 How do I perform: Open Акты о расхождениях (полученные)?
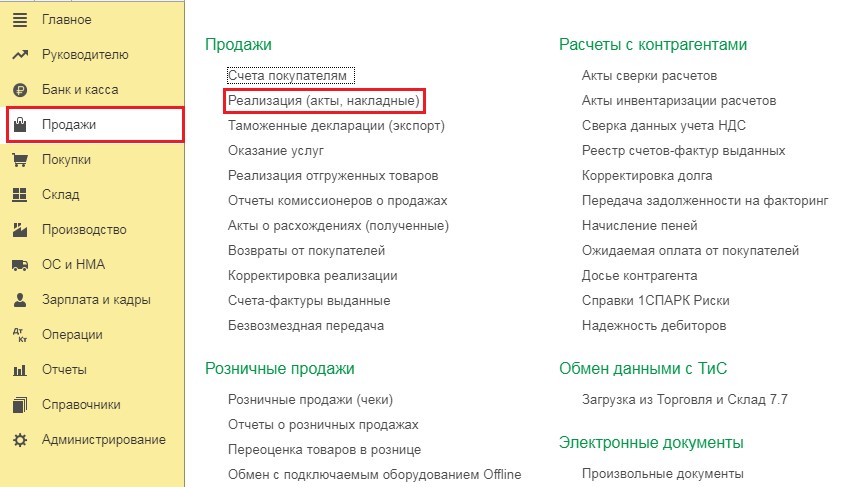tap(338, 226)
